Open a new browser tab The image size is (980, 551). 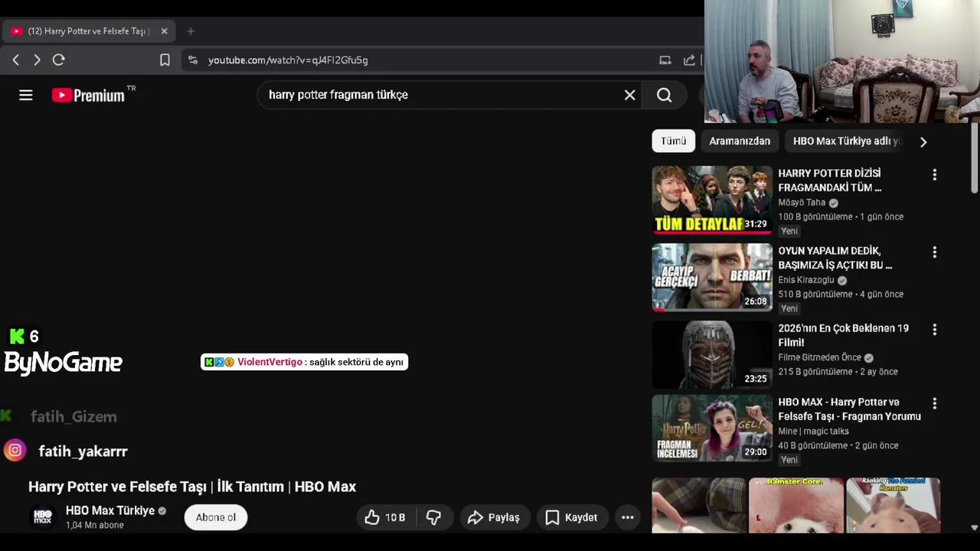pyautogui.click(x=191, y=31)
